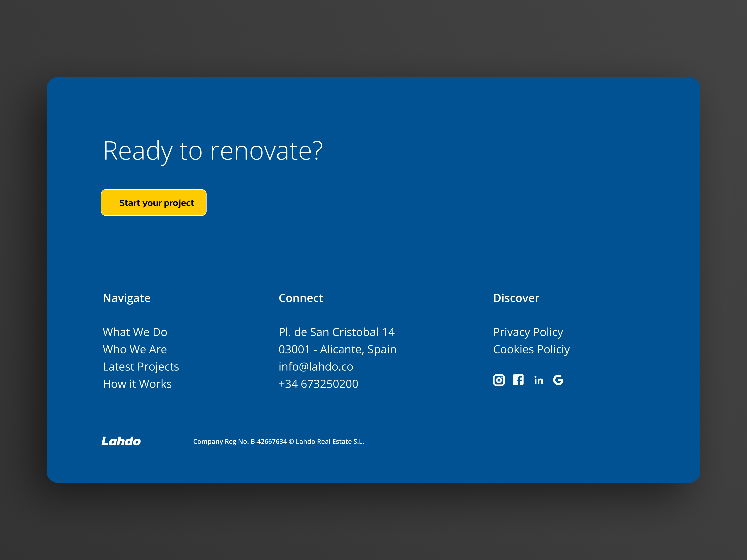Select the Navigate section heading
Screen dimensions: 747x560
(126, 298)
